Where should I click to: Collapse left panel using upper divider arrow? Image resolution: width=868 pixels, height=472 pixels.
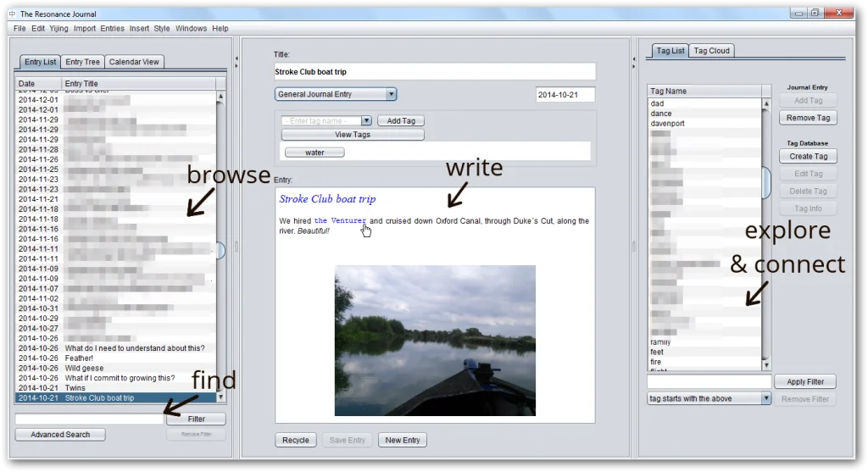236,58
